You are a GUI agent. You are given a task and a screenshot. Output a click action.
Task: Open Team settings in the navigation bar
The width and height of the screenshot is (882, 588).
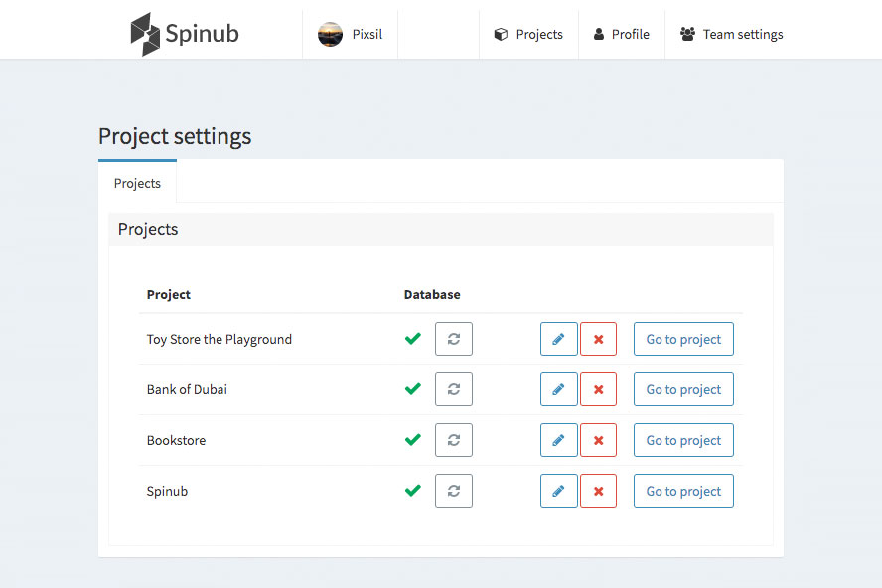(732, 34)
